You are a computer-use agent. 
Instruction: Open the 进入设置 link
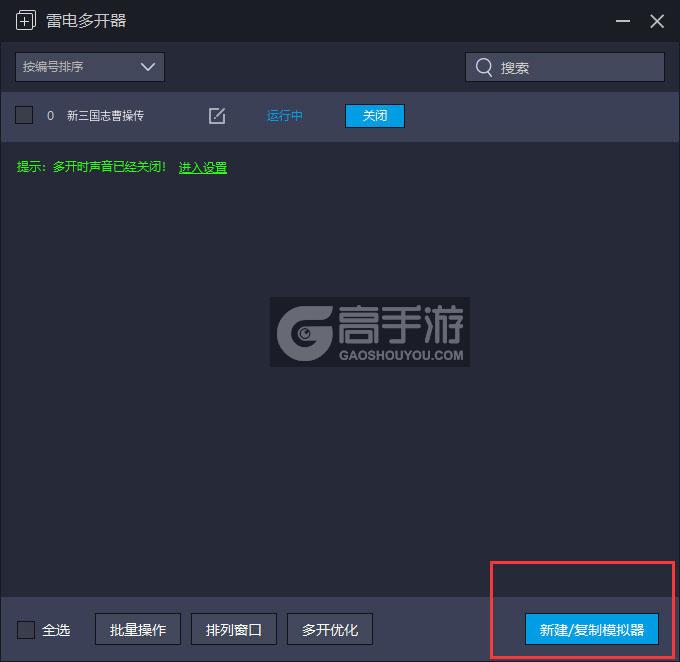pyautogui.click(x=203, y=167)
